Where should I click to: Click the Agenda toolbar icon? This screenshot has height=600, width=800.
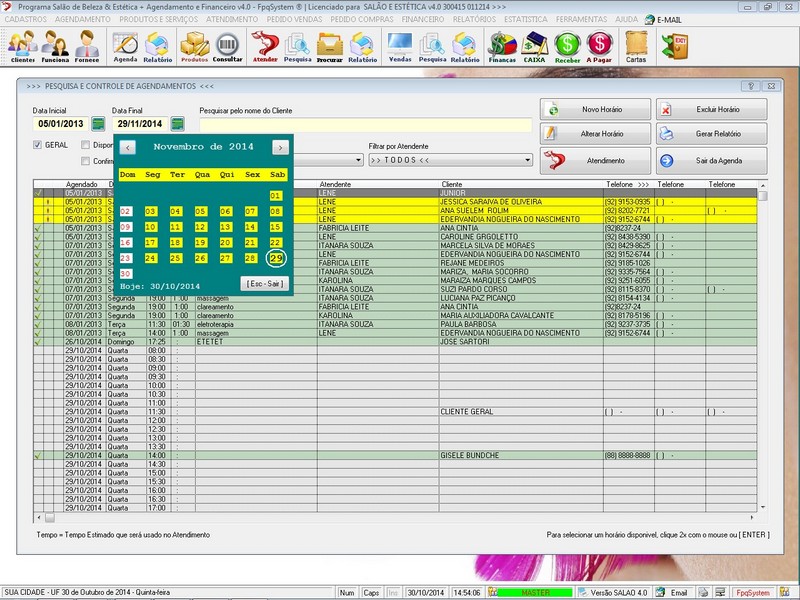click(125, 45)
